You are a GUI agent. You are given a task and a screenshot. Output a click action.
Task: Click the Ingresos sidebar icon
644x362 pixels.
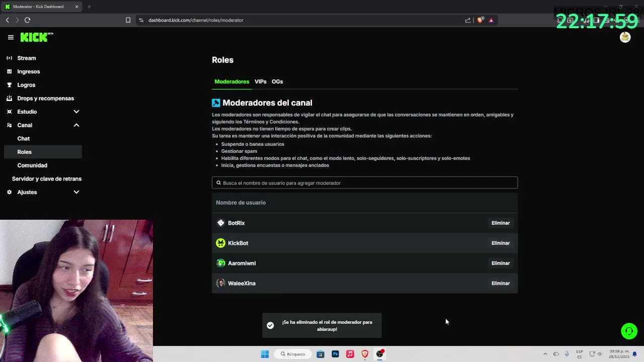pos(9,71)
